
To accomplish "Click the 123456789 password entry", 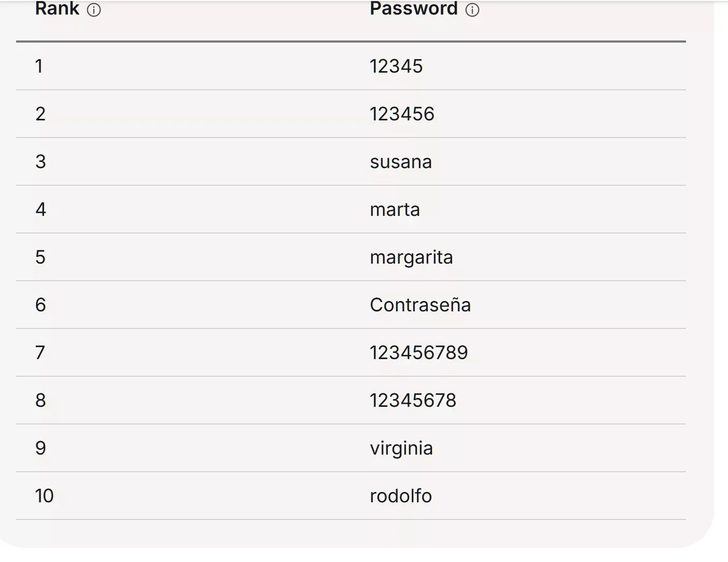I will (x=418, y=353).
